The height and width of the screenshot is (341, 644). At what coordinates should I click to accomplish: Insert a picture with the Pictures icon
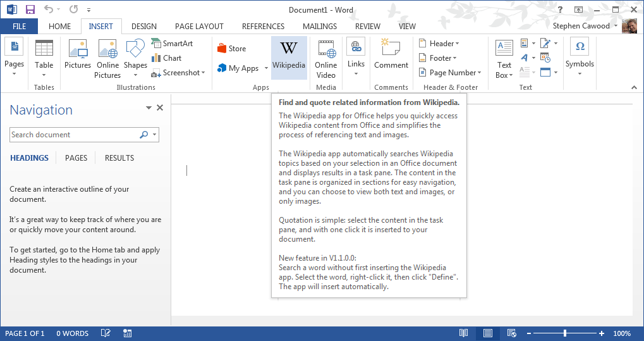click(78, 54)
